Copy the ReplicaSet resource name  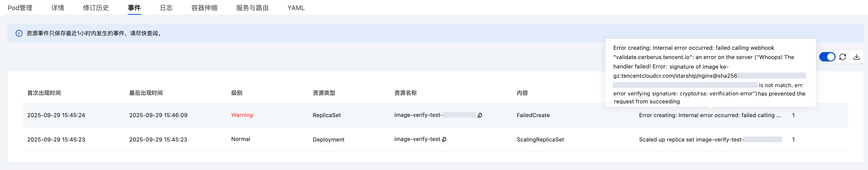480,115
